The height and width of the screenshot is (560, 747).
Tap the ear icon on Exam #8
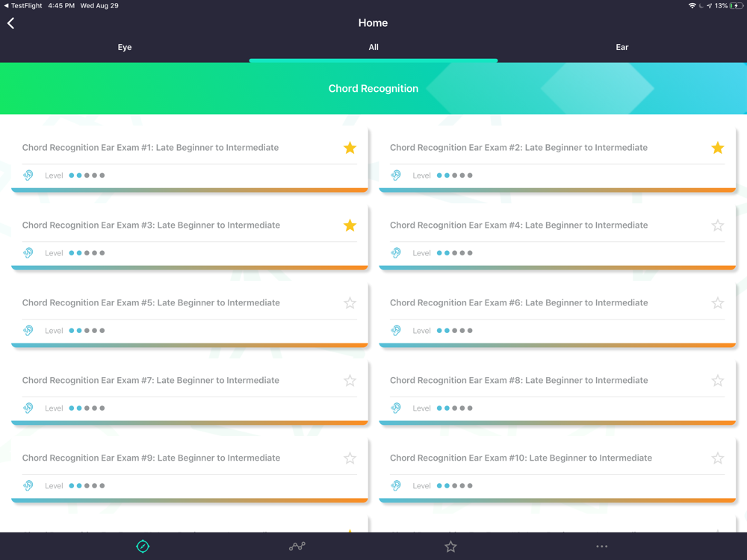[x=396, y=408]
